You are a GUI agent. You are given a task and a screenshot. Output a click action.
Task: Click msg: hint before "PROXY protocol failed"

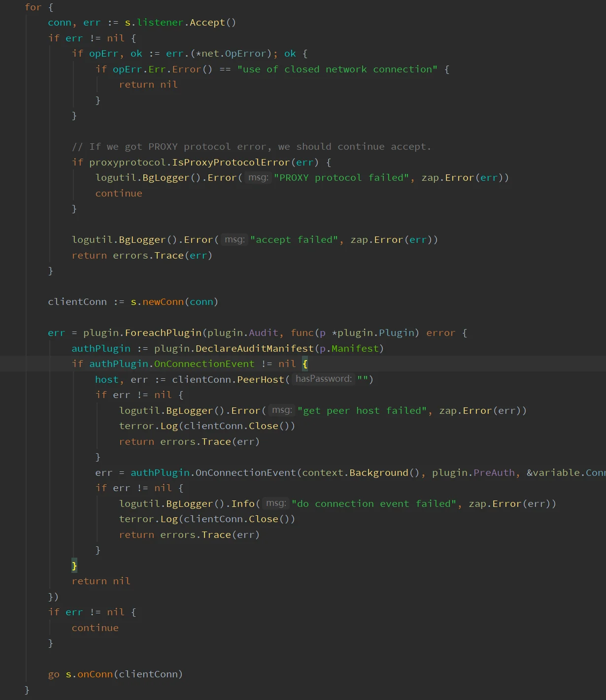coord(258,177)
